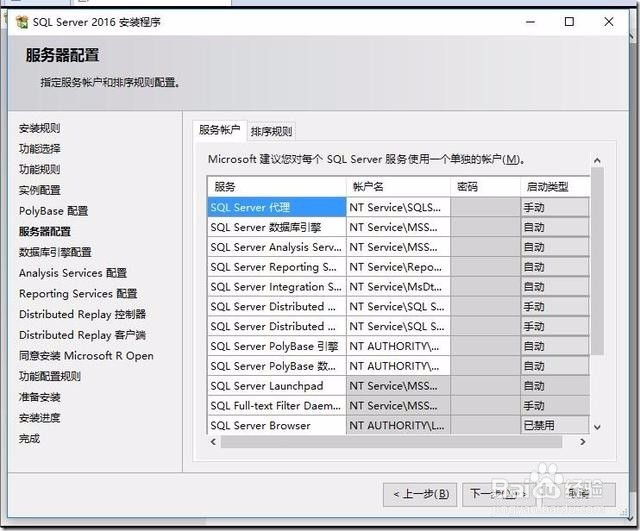640x531 pixels.
Task: Click password cell for SQL Server 代理
Action: pyautogui.click(x=485, y=207)
